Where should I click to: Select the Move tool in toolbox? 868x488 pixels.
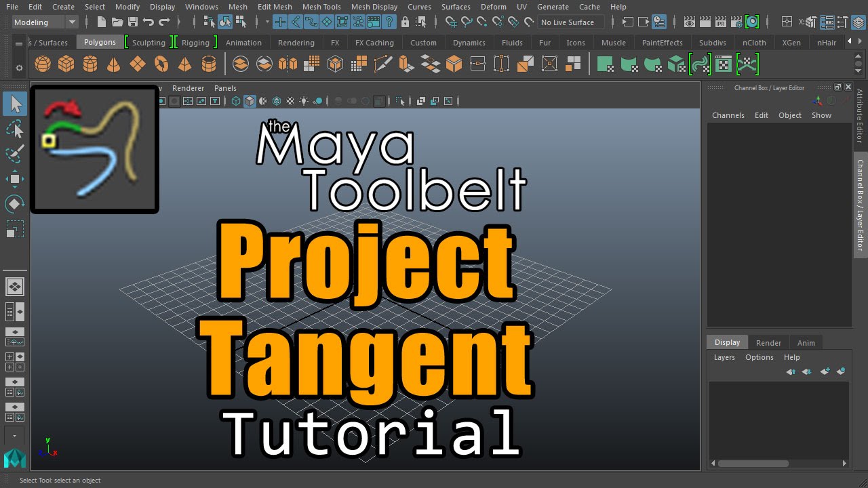coord(15,179)
